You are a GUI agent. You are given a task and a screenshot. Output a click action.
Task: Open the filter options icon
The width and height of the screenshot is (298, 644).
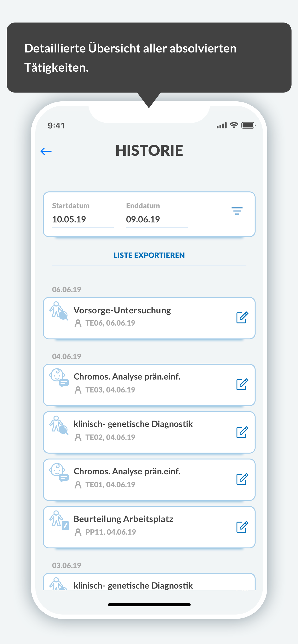click(x=237, y=211)
